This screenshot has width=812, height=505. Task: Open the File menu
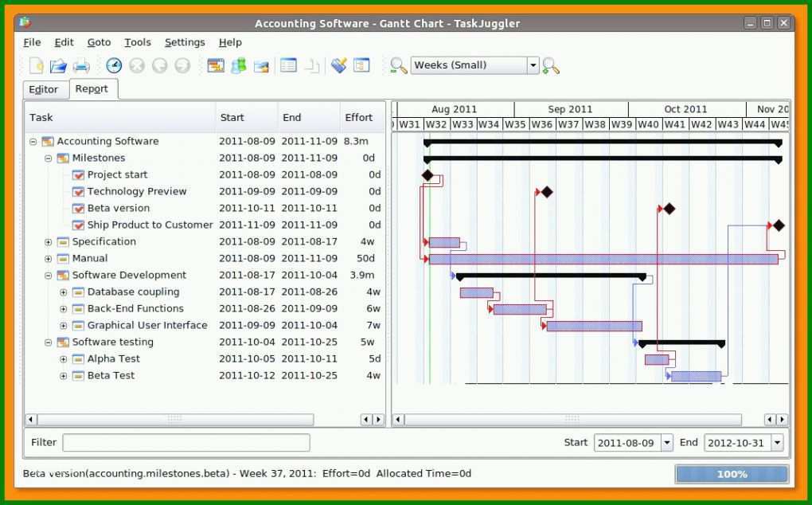[32, 42]
